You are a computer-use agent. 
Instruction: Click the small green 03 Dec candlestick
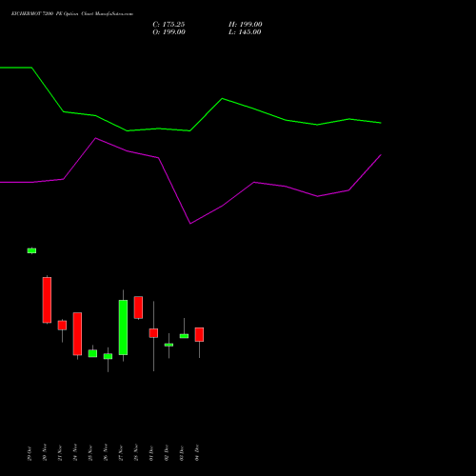[184, 336]
